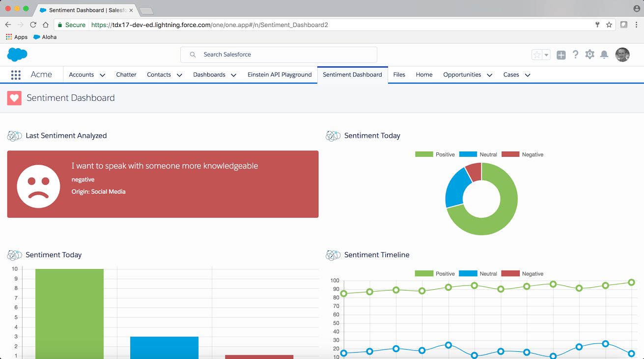Screen dimensions: 644x359
Task: Click the Chrome profile icon
Action: point(637,8)
